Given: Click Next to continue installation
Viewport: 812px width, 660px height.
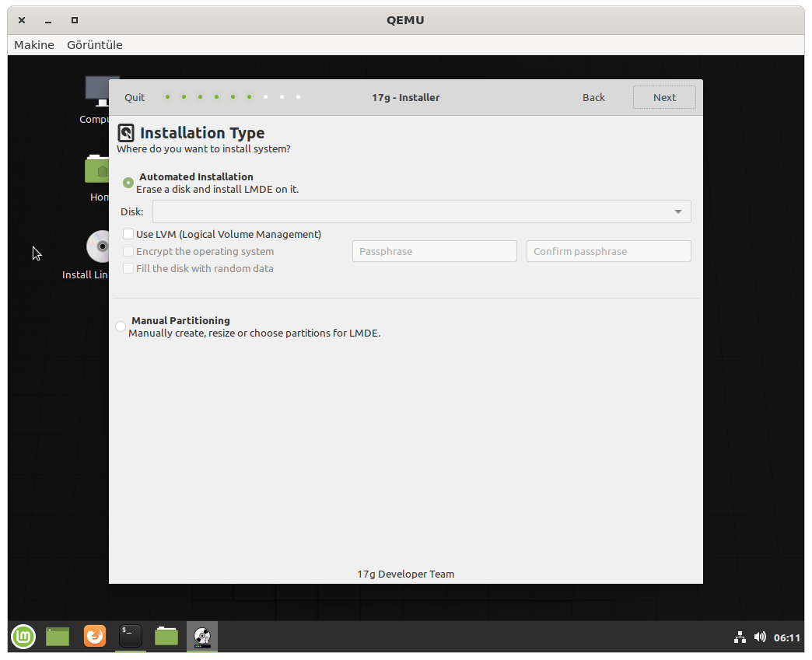Looking at the screenshot, I should (664, 97).
